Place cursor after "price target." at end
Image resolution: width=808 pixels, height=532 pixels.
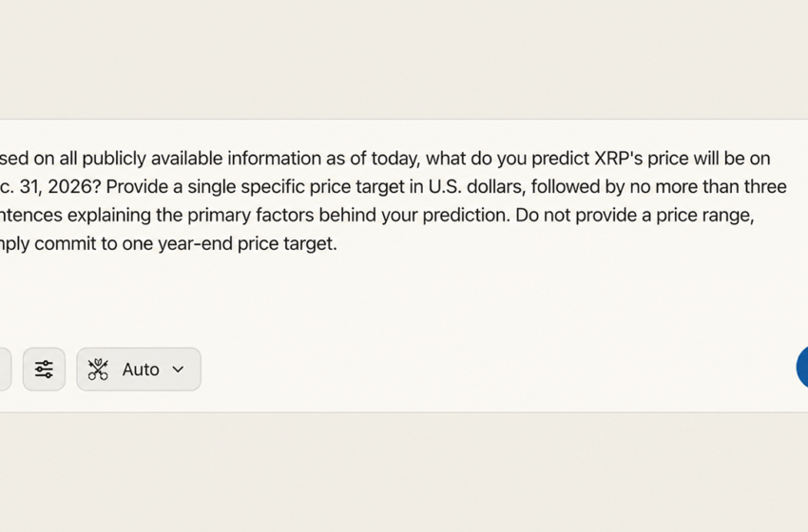coord(338,243)
